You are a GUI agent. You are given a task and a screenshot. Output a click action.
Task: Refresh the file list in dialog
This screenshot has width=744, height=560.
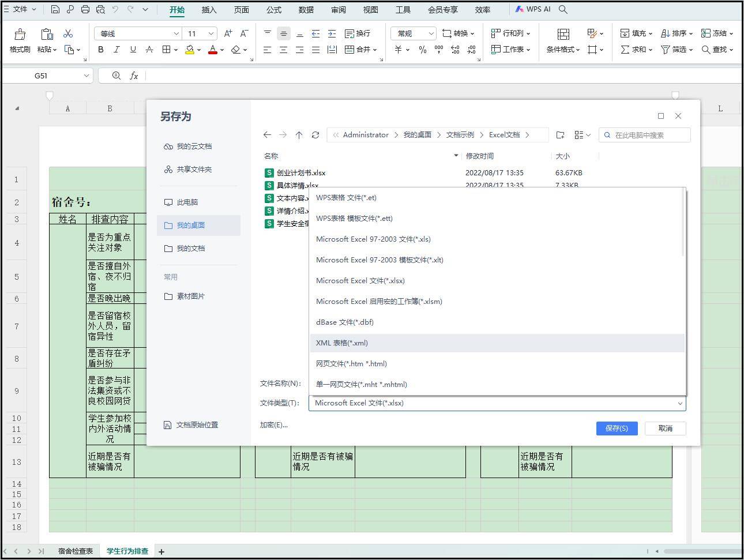[x=315, y=135]
